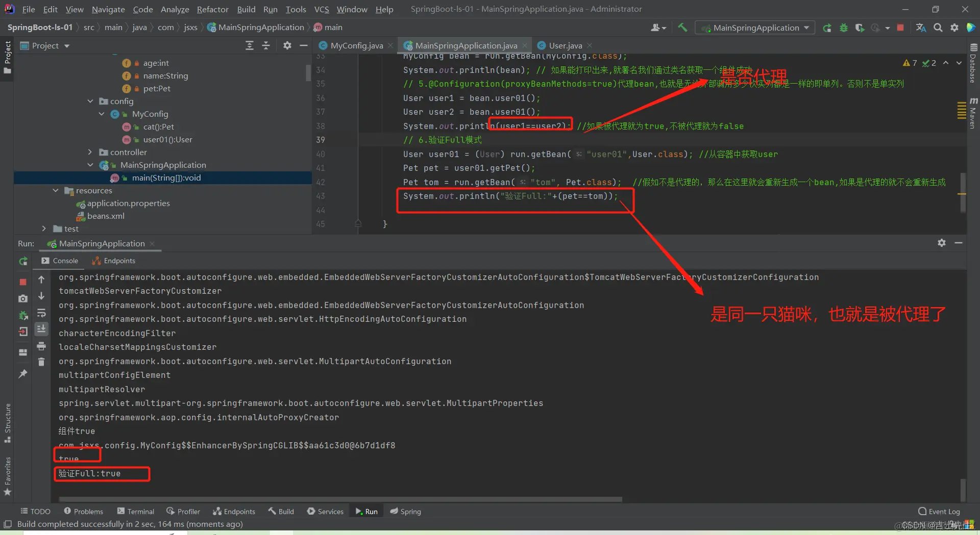
Task: Open the Terminal tool window
Action: [135, 512]
